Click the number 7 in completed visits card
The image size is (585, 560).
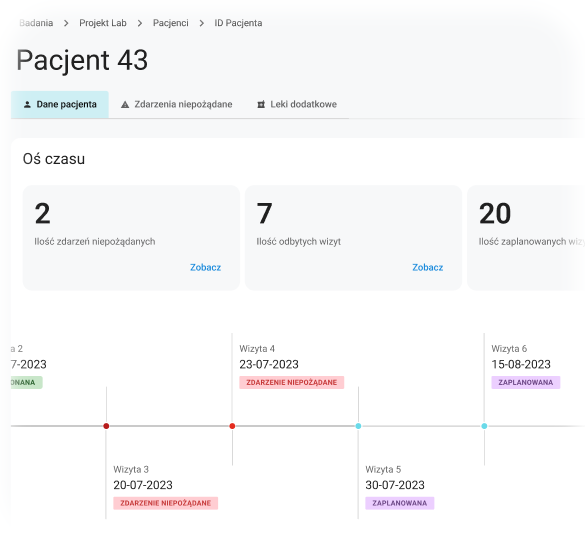click(x=265, y=214)
